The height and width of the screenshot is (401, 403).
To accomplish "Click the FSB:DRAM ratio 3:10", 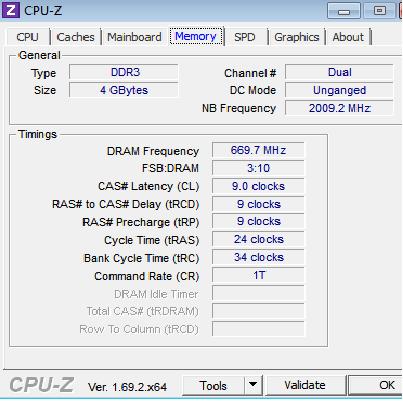I will coord(258,168).
